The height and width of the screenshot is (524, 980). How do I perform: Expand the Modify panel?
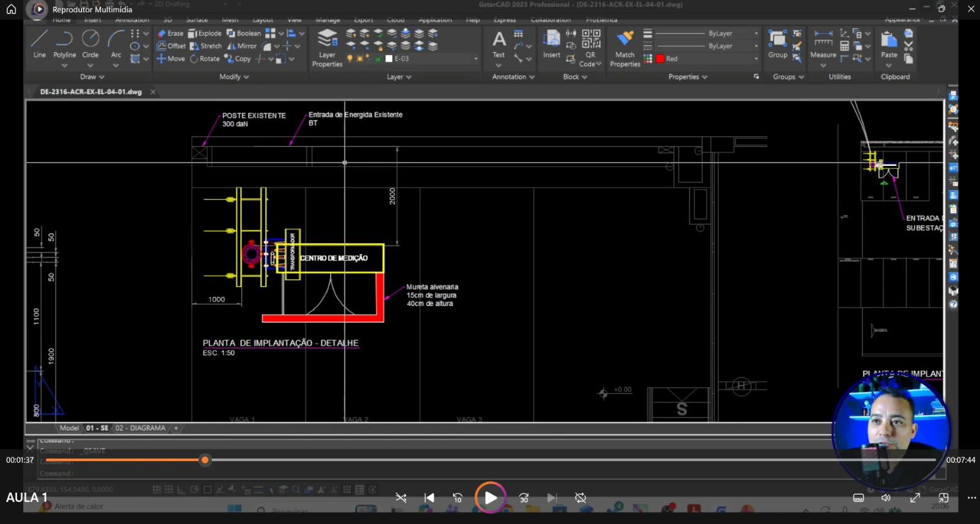click(234, 77)
